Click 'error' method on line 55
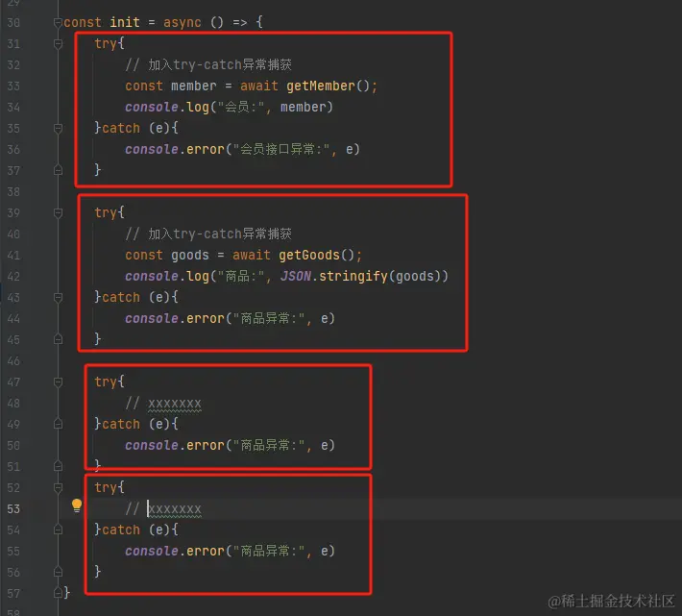 tap(205, 552)
